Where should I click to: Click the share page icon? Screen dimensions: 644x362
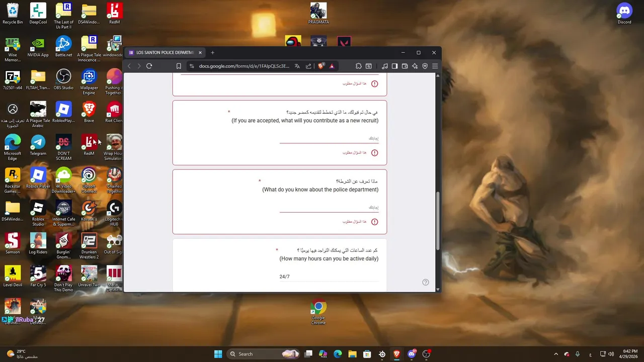(x=308, y=66)
